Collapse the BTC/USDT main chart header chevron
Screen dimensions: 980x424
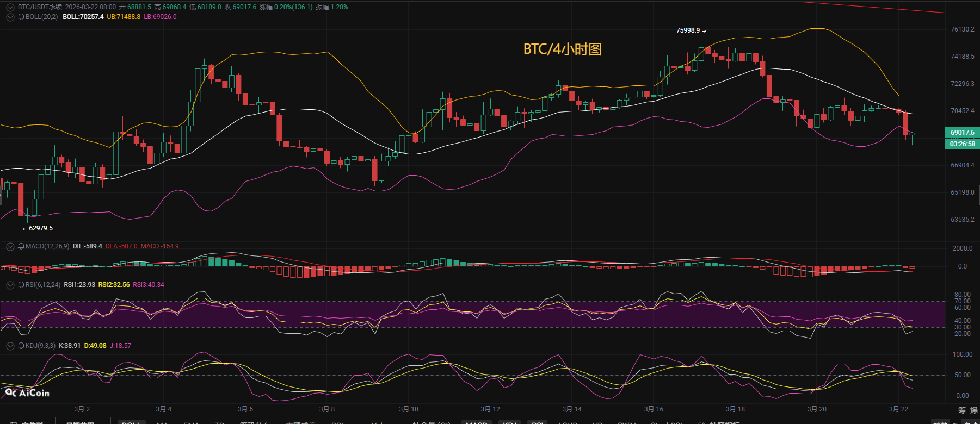pos(10,7)
